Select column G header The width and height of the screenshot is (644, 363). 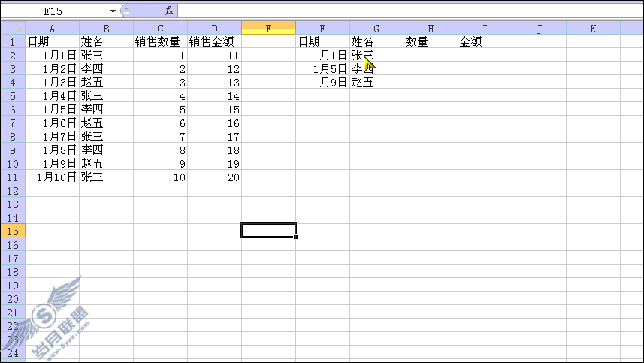click(x=377, y=29)
